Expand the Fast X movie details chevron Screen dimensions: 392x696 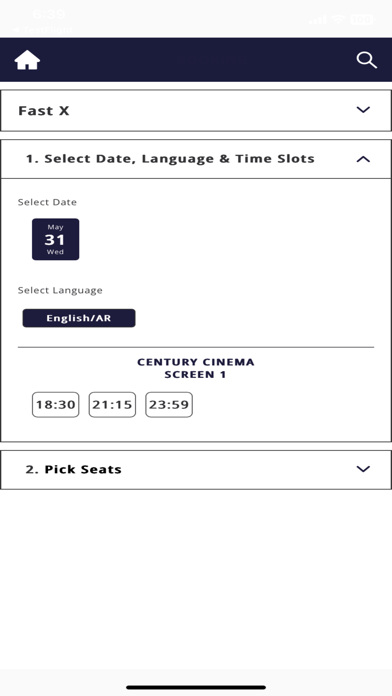363,110
